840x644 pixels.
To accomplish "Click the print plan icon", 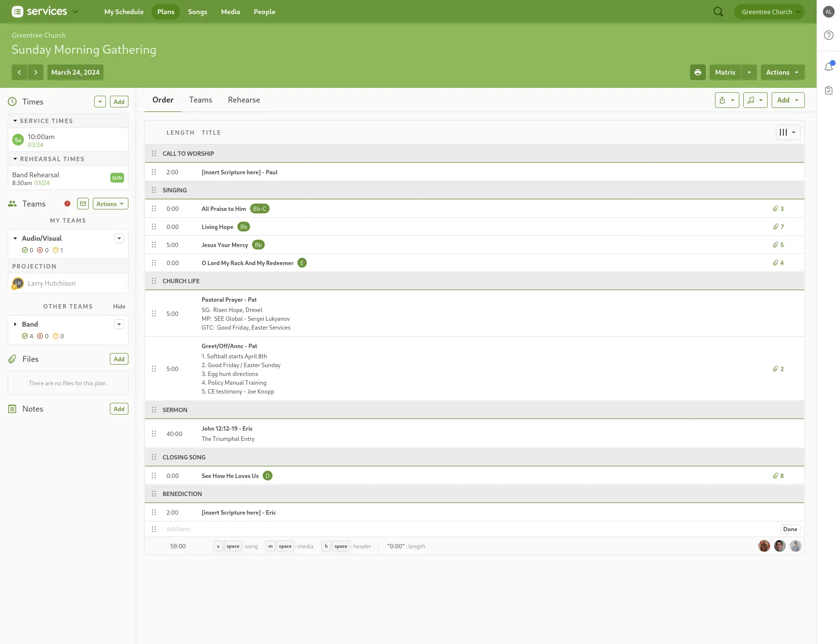I will (x=697, y=72).
